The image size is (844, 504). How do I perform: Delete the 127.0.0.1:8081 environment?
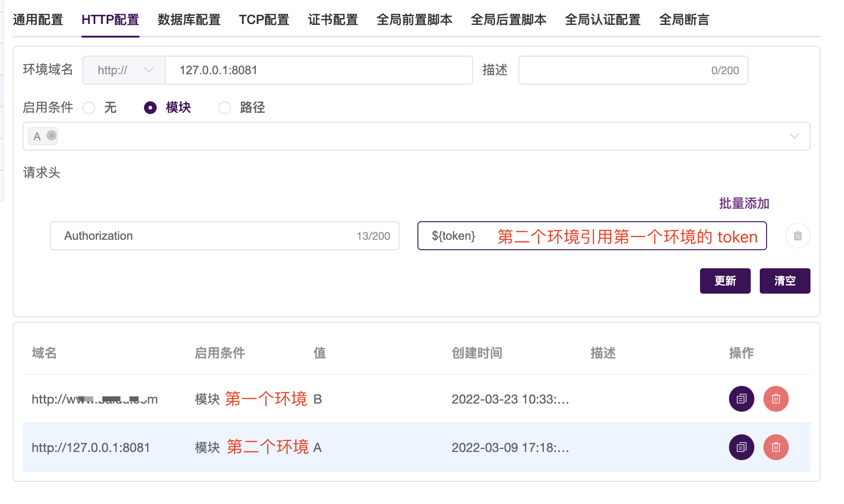click(x=776, y=447)
